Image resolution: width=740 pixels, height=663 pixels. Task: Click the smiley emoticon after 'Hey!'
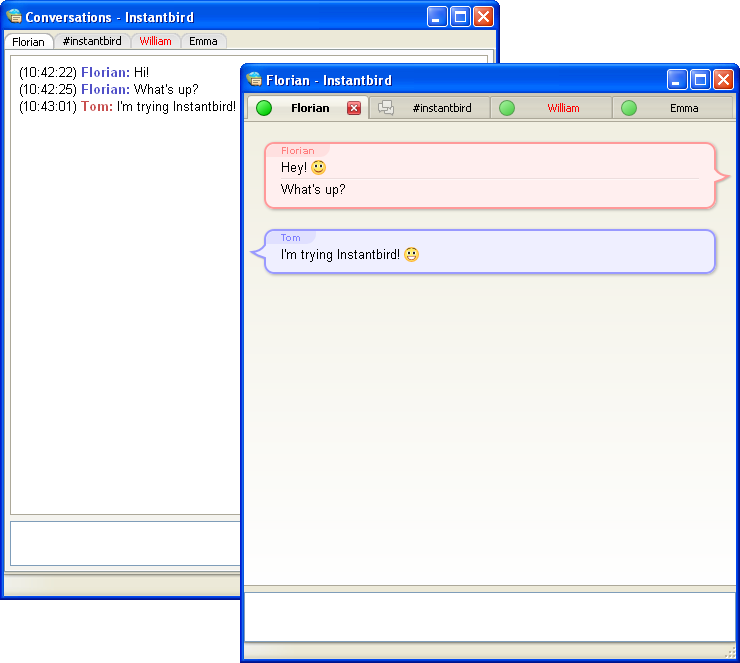(319, 168)
